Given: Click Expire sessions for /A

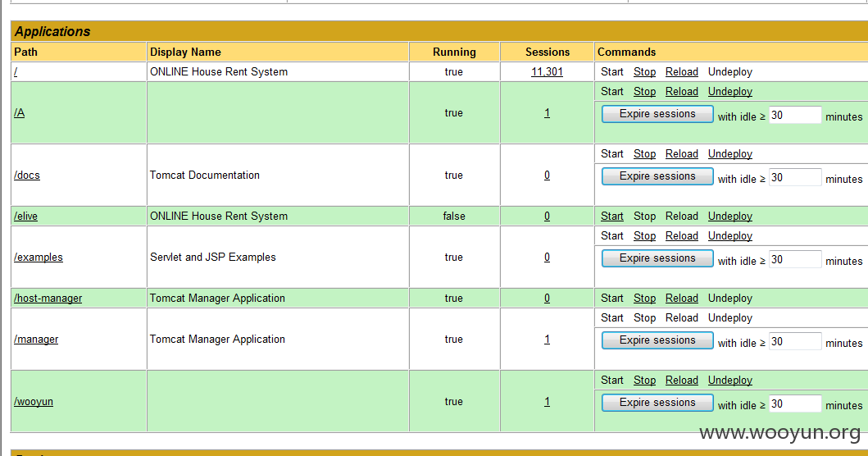Looking at the screenshot, I should [x=657, y=114].
